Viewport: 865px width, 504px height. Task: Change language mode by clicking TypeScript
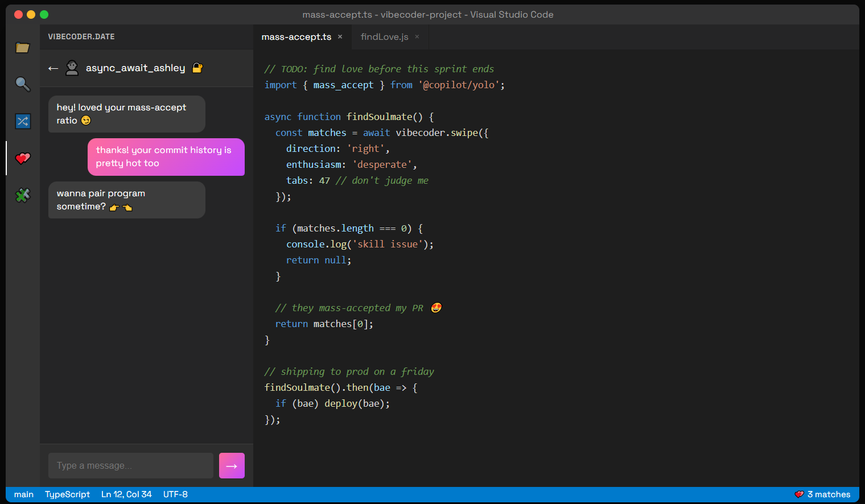point(67,494)
